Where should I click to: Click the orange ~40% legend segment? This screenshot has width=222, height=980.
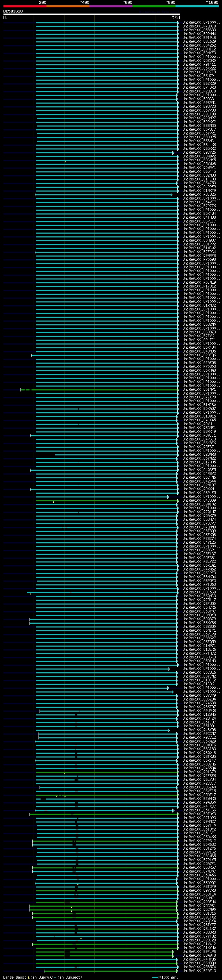click(68, 6)
